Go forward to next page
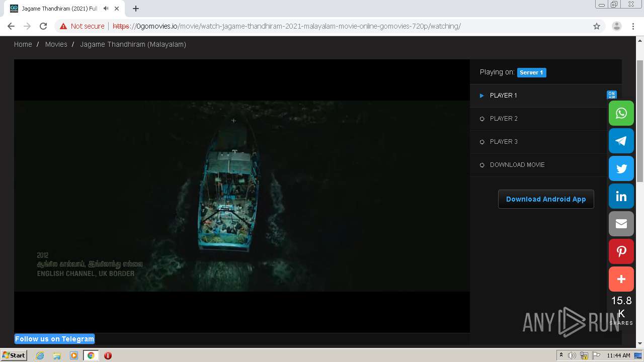This screenshot has height=362, width=644. click(27, 26)
